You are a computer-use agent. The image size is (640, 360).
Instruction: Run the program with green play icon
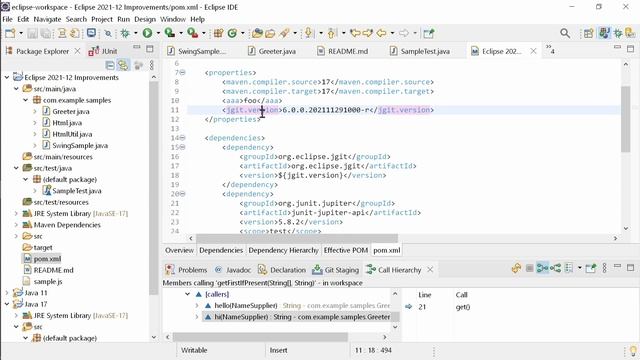click(147, 33)
